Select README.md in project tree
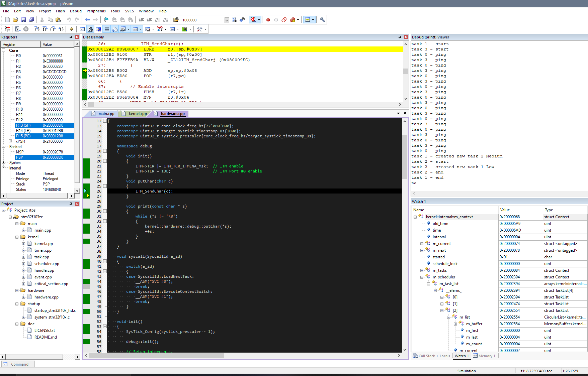Viewport: 588px width, 376px height. [46, 337]
